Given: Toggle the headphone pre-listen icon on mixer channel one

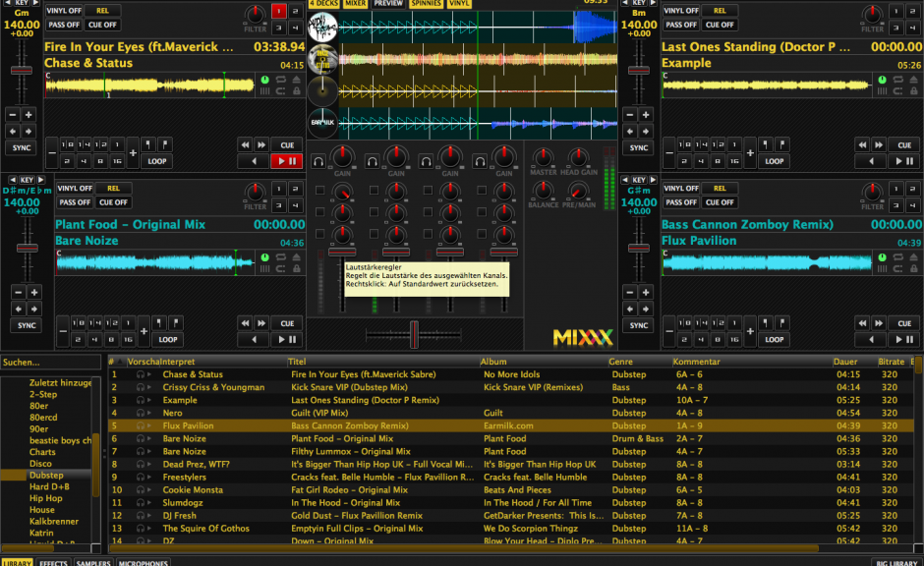Looking at the screenshot, I should [318, 162].
